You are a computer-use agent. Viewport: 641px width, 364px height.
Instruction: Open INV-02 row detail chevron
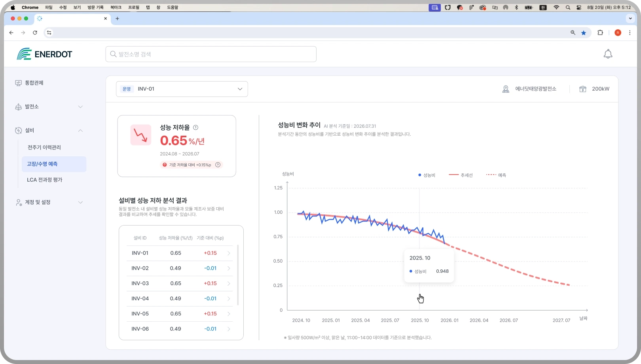pos(229,268)
